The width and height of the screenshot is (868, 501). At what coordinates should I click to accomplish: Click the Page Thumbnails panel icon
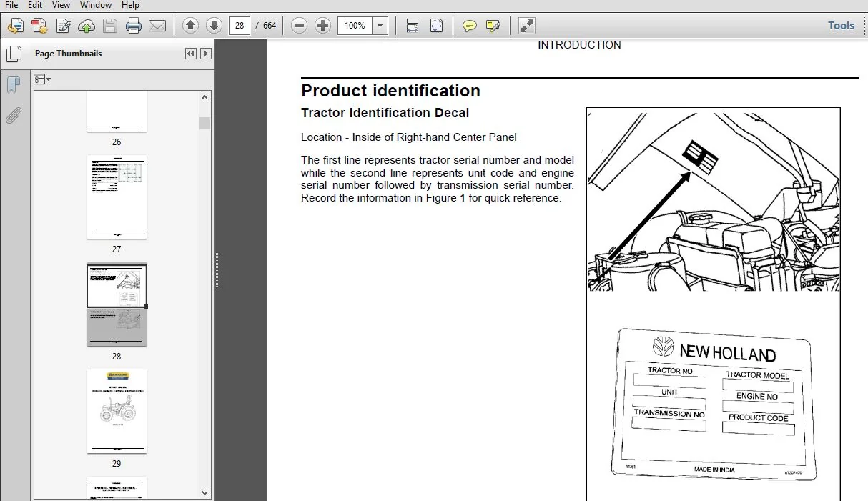tap(13, 54)
